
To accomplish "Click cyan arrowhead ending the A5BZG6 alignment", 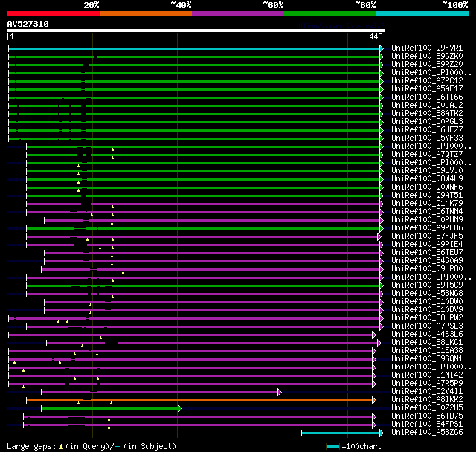I will [x=382, y=433].
